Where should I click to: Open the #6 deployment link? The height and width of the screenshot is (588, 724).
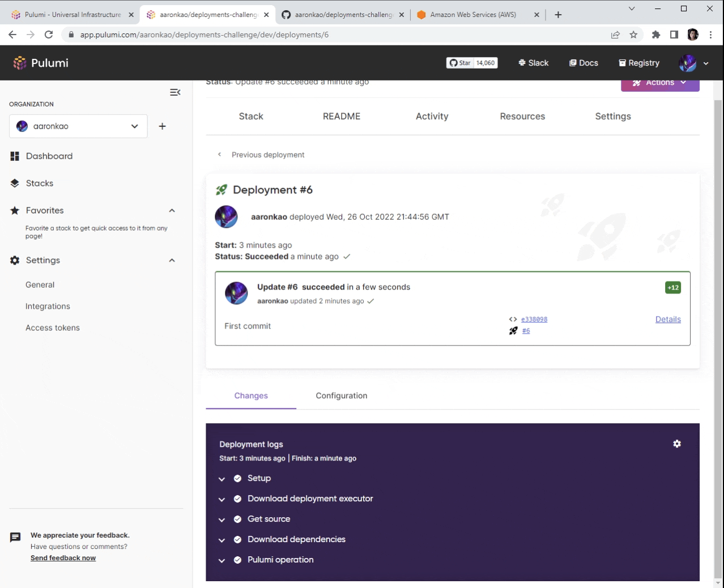tap(526, 331)
